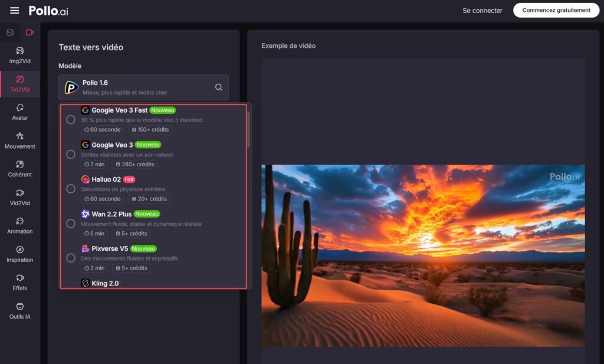Click the Commencez gratuitement button

(555, 10)
